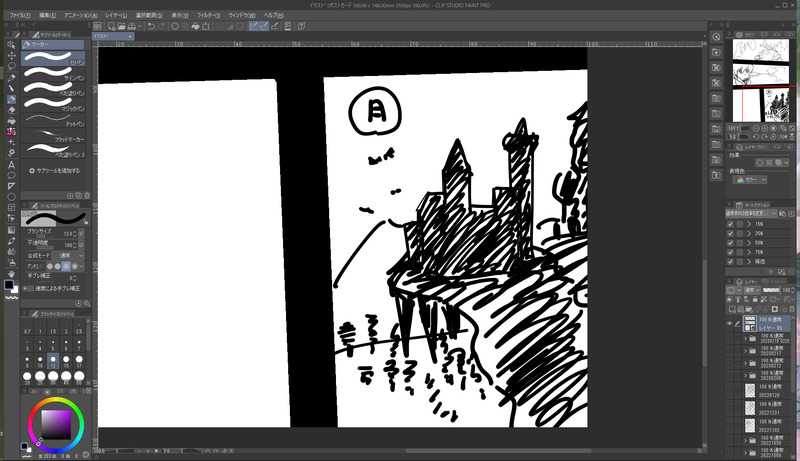Click the canvas tab イラスト
The height and width of the screenshot is (461, 800).
[x=112, y=36]
